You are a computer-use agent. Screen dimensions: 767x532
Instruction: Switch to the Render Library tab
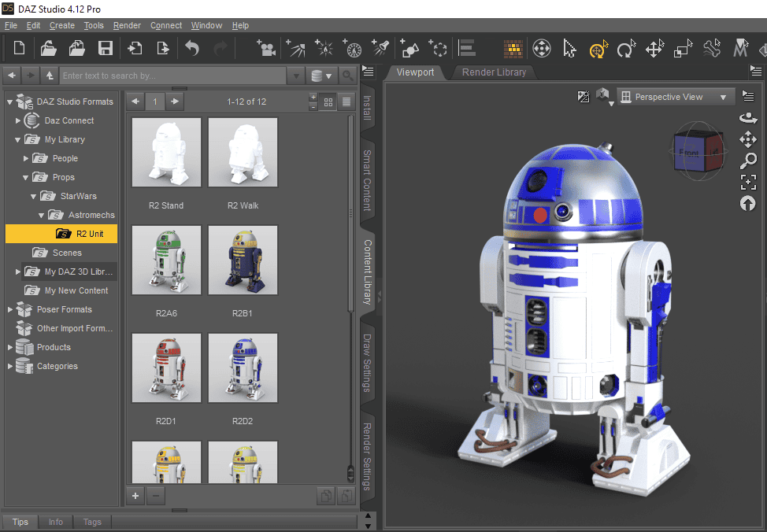(x=494, y=72)
